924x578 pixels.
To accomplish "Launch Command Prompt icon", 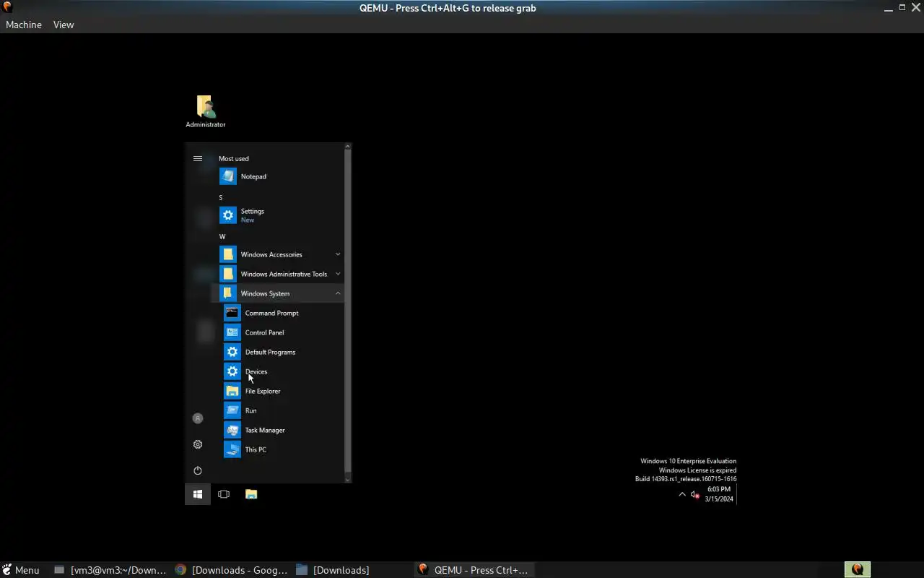I will tap(232, 313).
